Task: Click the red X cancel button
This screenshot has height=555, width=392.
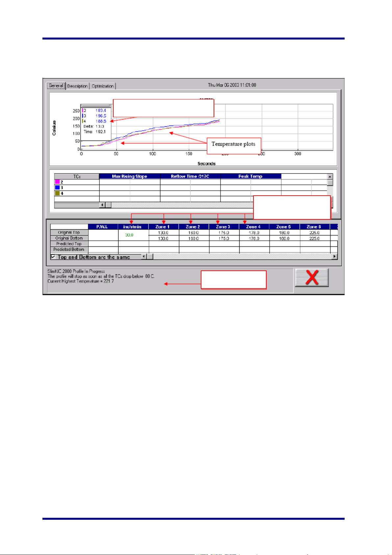Action: (x=311, y=277)
